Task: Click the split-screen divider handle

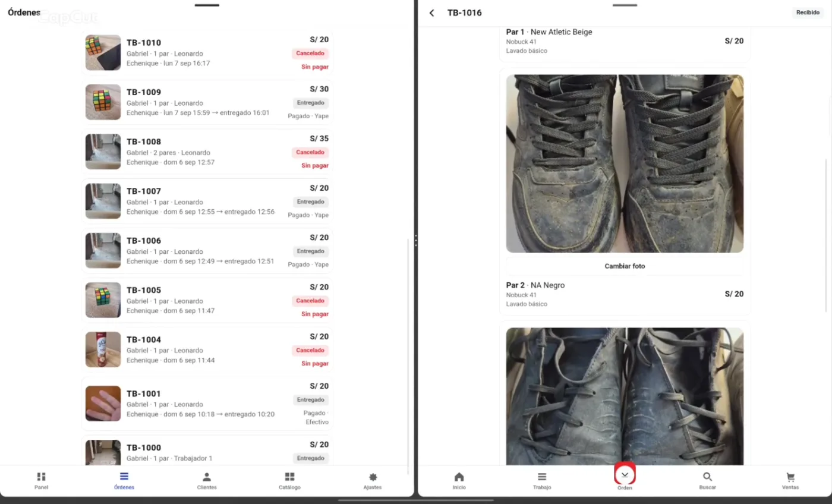Action: tap(416, 241)
